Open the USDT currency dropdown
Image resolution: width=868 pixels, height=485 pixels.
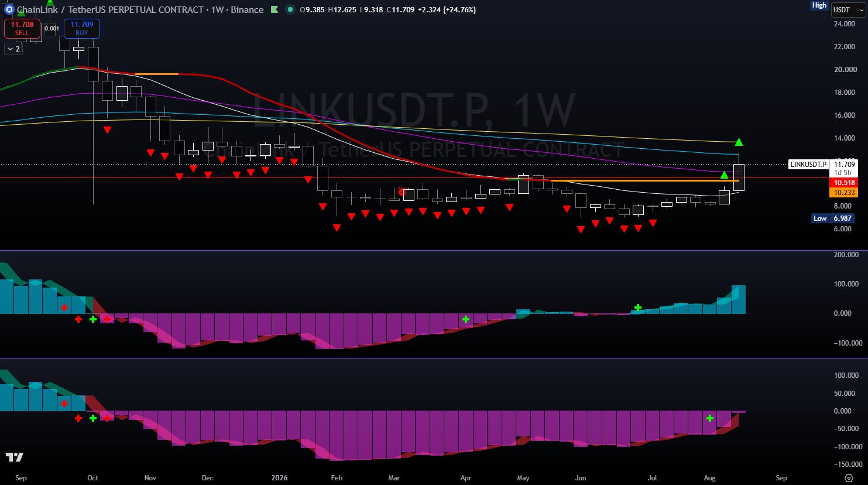click(x=848, y=9)
